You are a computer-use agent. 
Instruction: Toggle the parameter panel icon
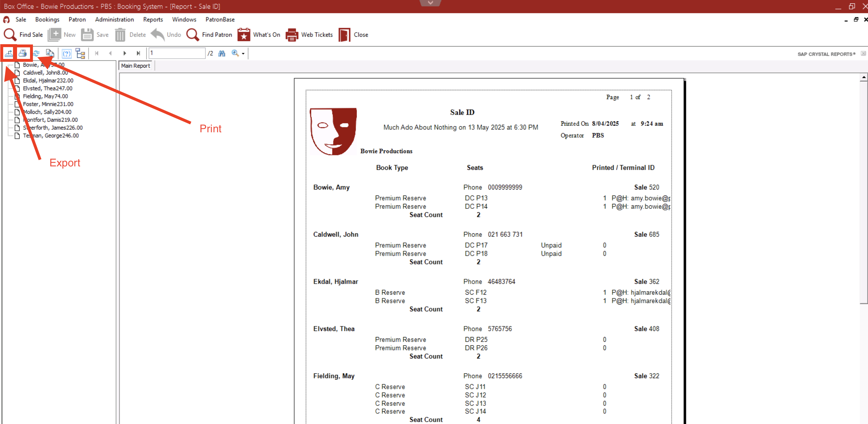(x=66, y=53)
